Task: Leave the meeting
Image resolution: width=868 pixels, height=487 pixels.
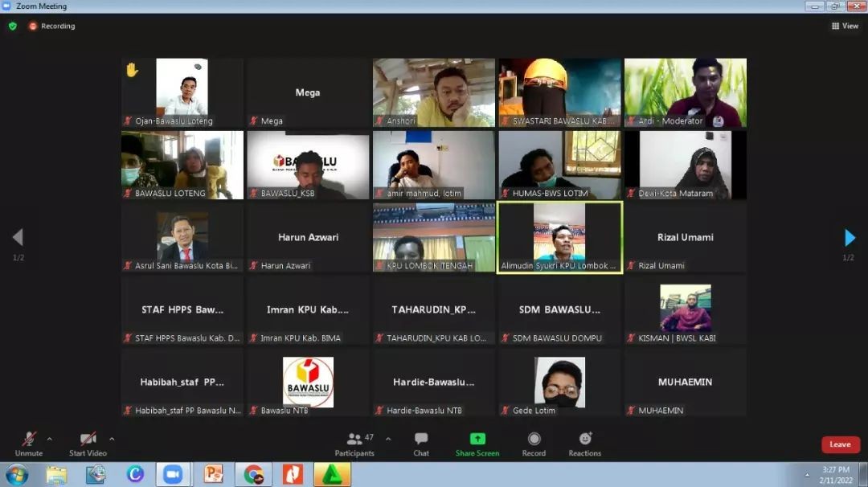Action: pos(840,444)
